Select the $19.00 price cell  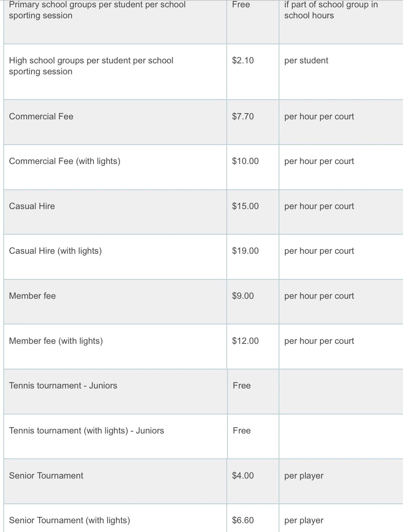click(245, 251)
